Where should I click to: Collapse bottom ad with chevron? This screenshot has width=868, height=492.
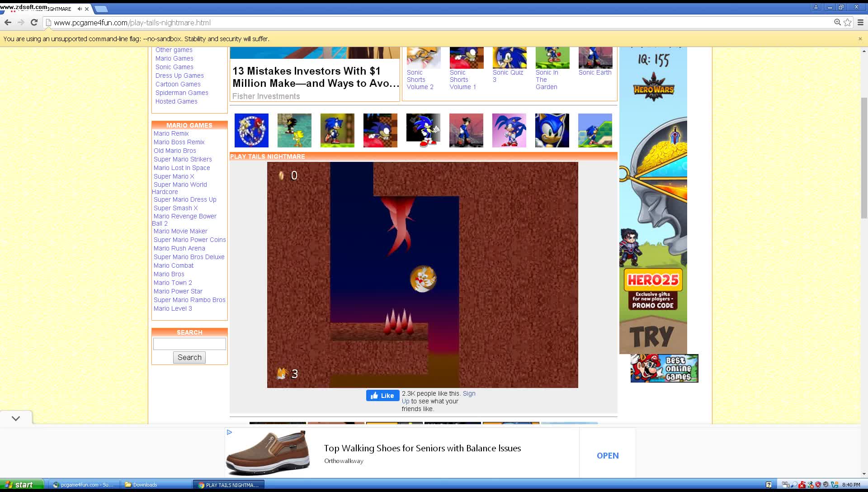click(x=16, y=418)
